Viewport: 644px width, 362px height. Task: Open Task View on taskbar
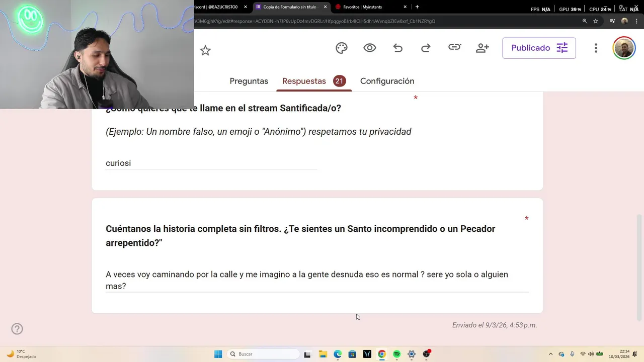(307, 354)
